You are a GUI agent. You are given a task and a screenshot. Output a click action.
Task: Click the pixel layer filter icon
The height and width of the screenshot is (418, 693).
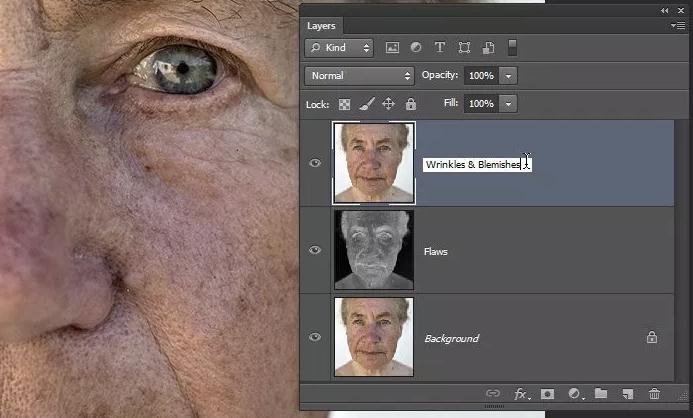[x=392, y=48]
